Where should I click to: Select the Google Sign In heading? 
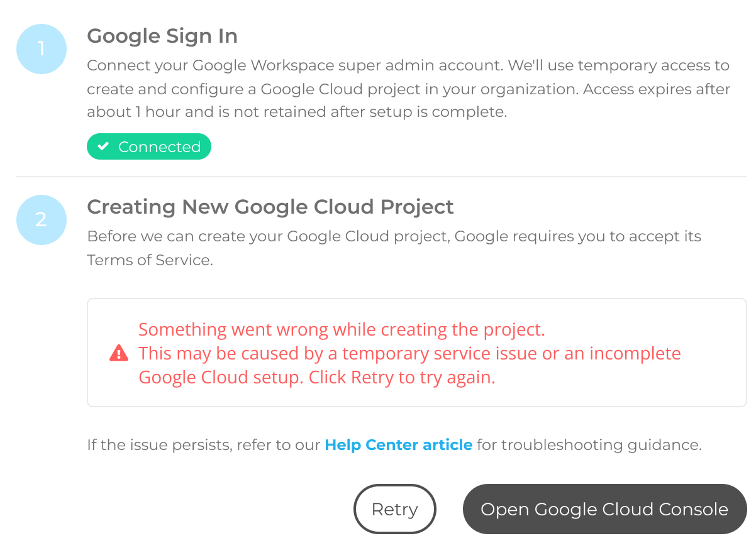point(162,36)
